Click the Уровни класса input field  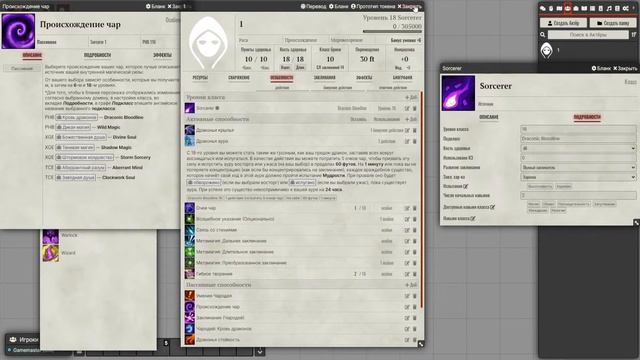click(578, 129)
